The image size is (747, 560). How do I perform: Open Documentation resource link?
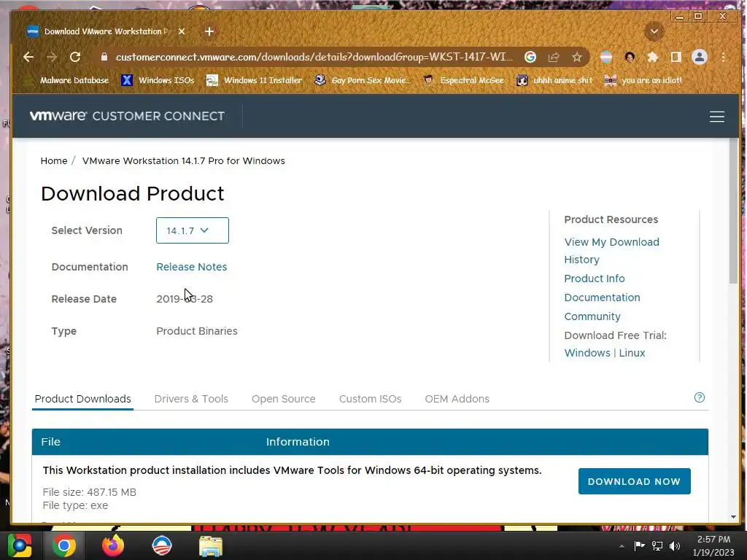pos(602,297)
